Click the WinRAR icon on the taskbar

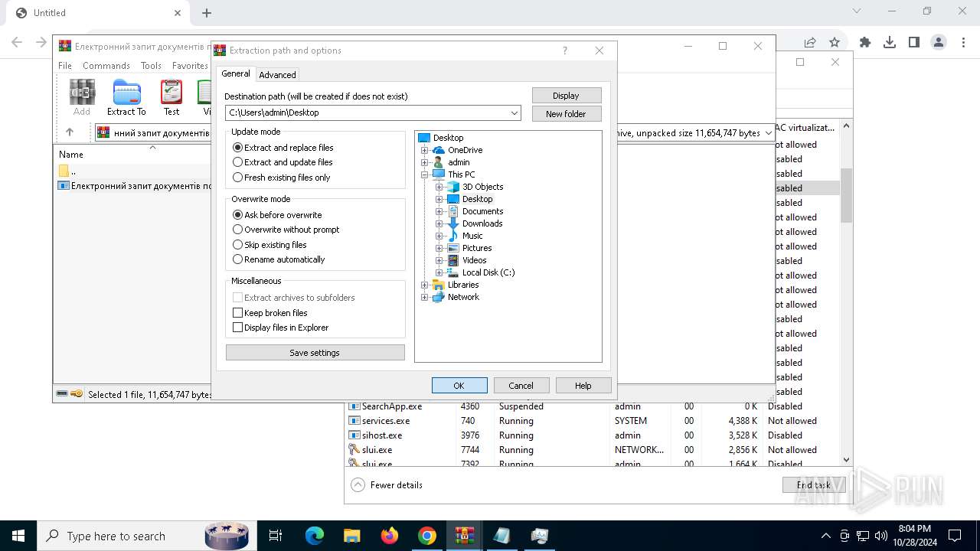click(x=465, y=536)
